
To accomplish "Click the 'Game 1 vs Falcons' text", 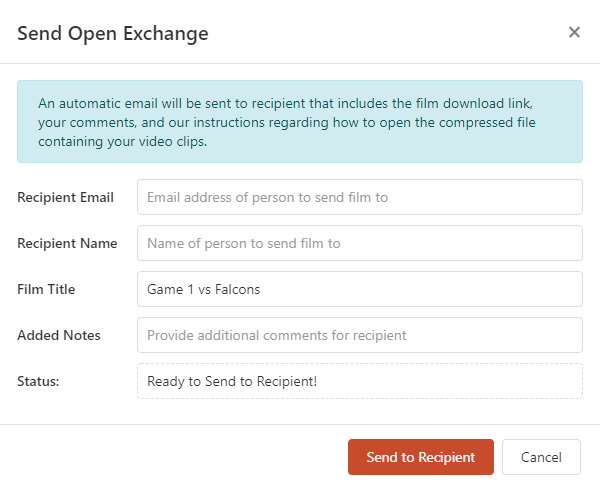I will (x=203, y=289).
